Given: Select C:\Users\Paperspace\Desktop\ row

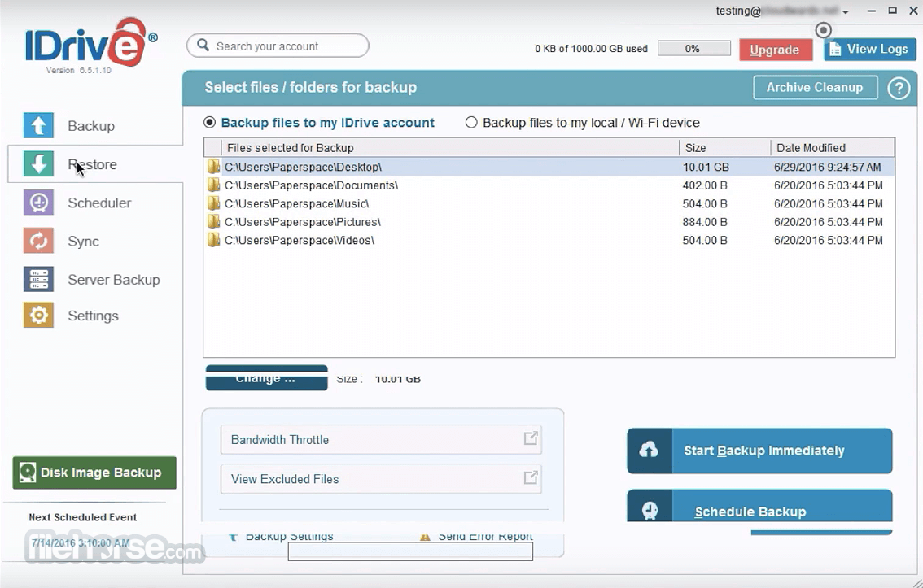Looking at the screenshot, I should click(549, 167).
